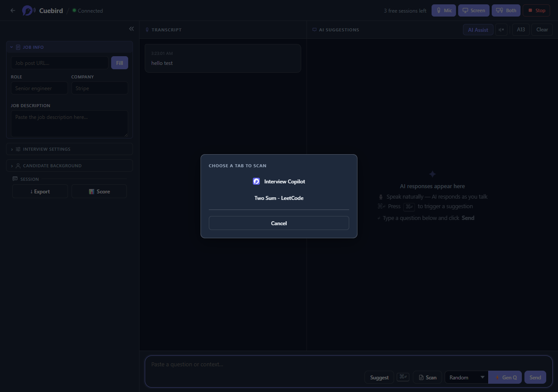Collapse the Job Info section
Viewport: 558px width, 392px height.
[70, 47]
